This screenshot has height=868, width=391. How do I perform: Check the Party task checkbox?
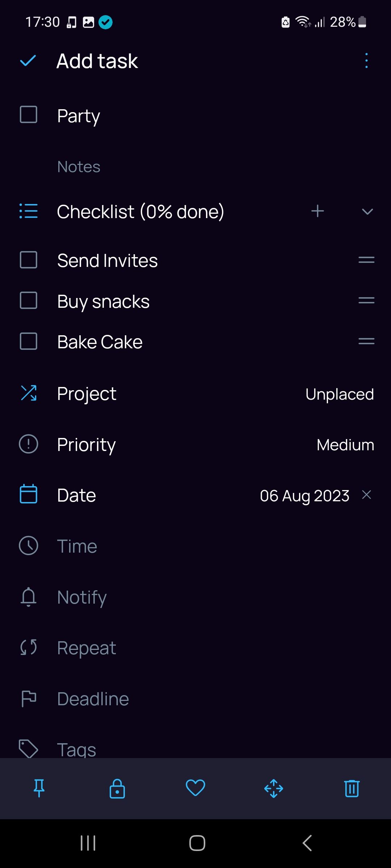click(x=29, y=115)
